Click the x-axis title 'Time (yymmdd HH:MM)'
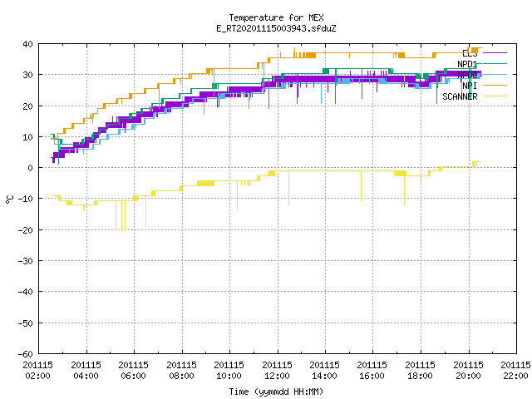The image size is (532, 399). 276,392
